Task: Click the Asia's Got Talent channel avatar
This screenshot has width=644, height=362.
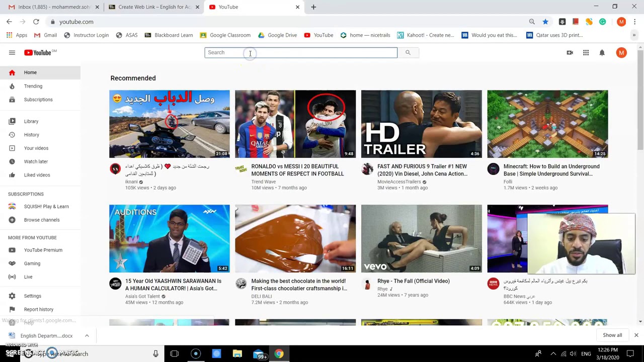Action: click(115, 284)
